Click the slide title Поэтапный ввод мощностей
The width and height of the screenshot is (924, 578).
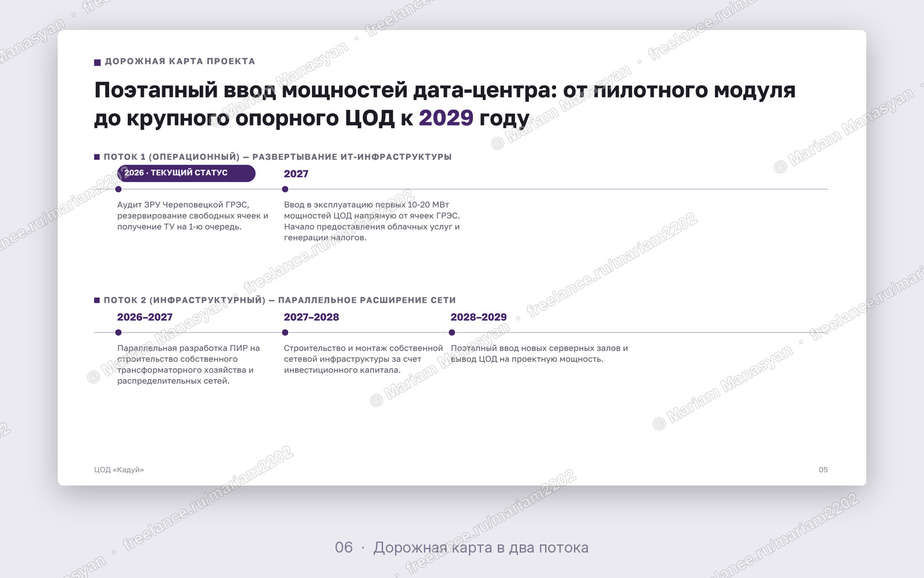click(x=445, y=104)
